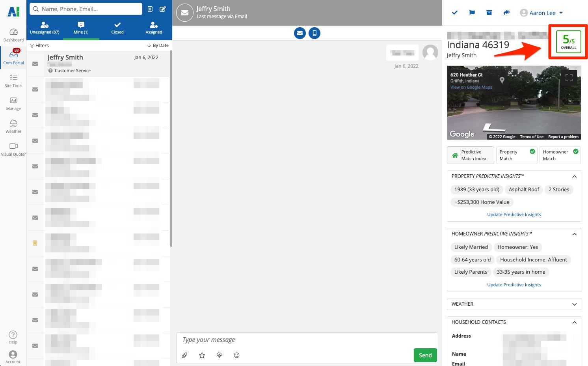
Task: Click the star icon in message toolbar
Action: 202,355
